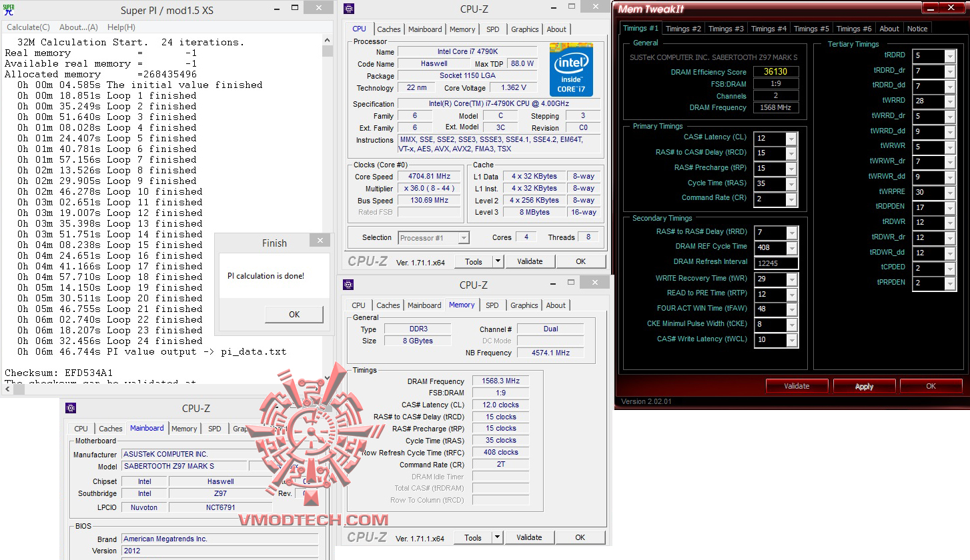970x560 pixels.
Task: Open About tab in CPU-Z window showing DRAM Frequency
Action: pos(556,305)
